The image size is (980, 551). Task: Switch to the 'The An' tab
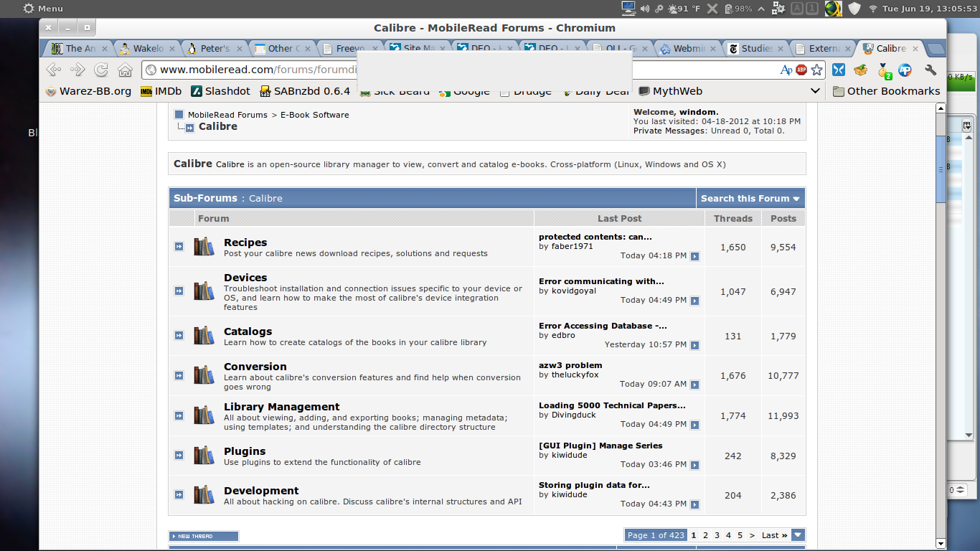(79, 49)
